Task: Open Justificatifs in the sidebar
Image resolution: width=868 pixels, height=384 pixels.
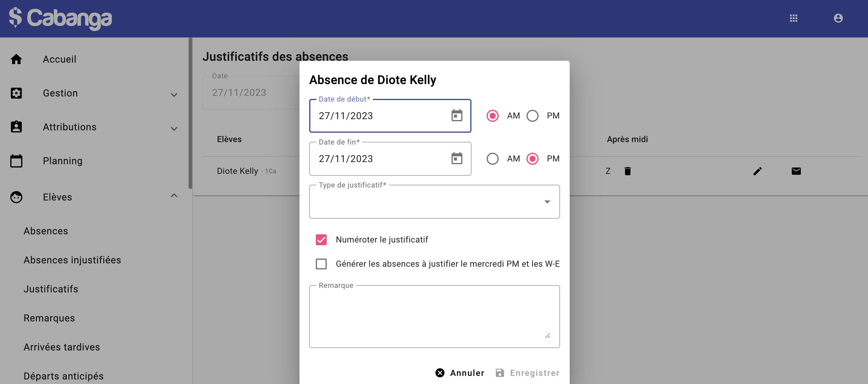Action: click(51, 289)
